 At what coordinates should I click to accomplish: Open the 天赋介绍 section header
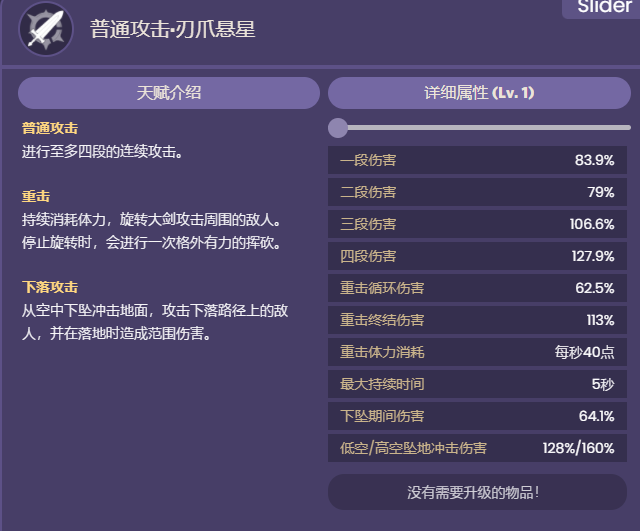tap(169, 93)
